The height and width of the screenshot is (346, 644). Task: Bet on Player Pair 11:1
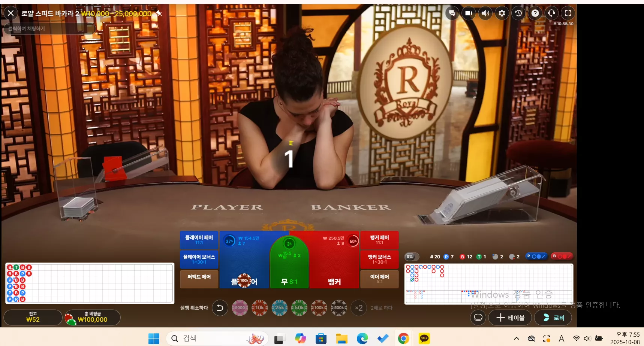pos(199,240)
